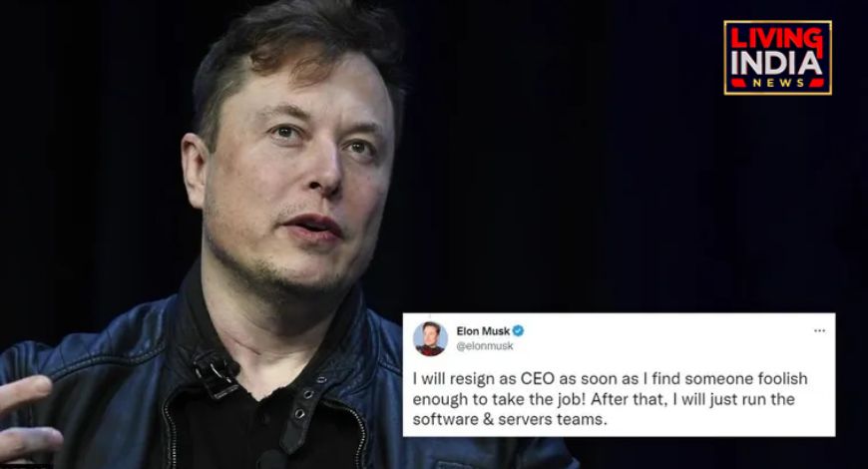Click the last tweet line 'software & servers teams.'

tap(510, 419)
